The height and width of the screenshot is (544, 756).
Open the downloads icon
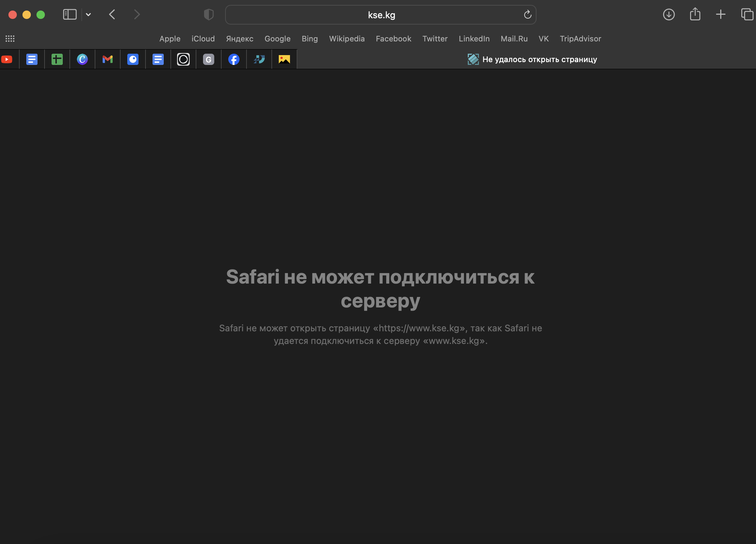(x=669, y=15)
